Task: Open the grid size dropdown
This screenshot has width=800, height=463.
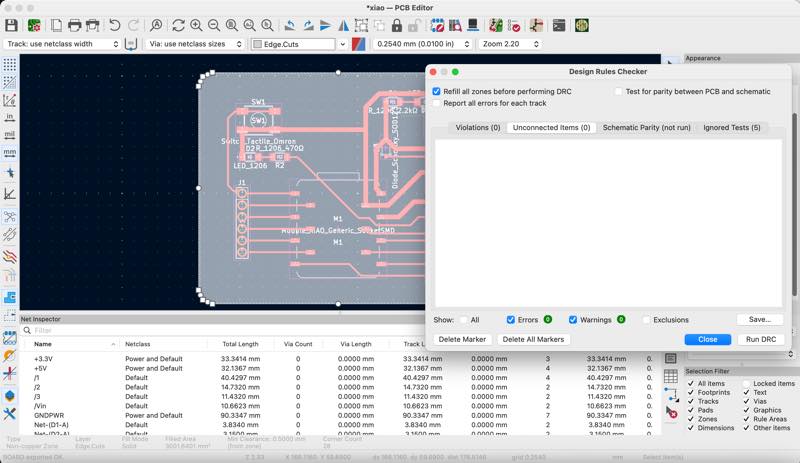Action: click(x=422, y=44)
